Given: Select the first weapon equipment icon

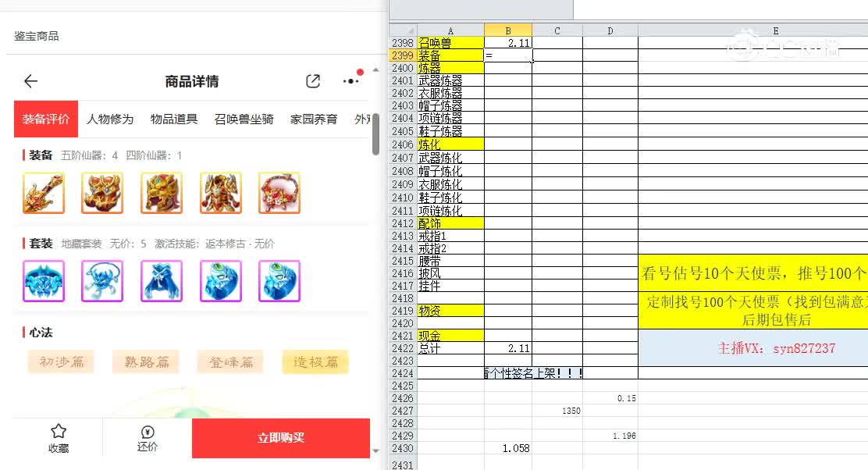Looking at the screenshot, I should point(44,193).
